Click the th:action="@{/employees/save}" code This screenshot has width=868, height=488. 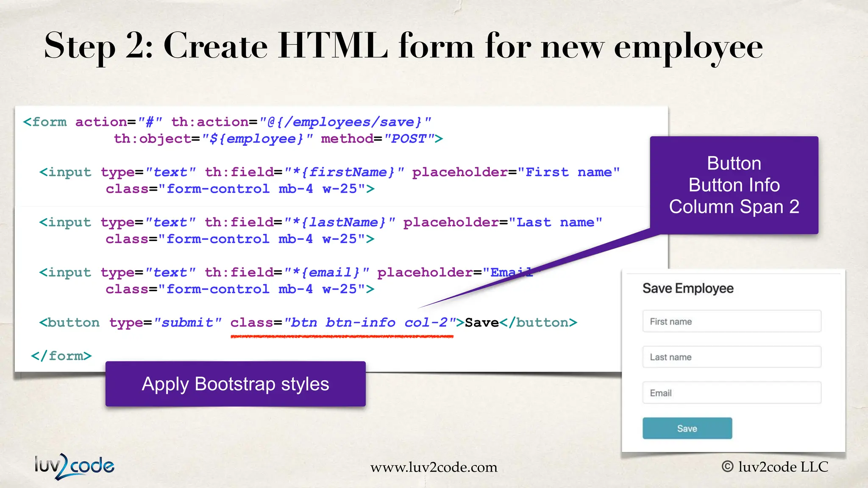301,122
